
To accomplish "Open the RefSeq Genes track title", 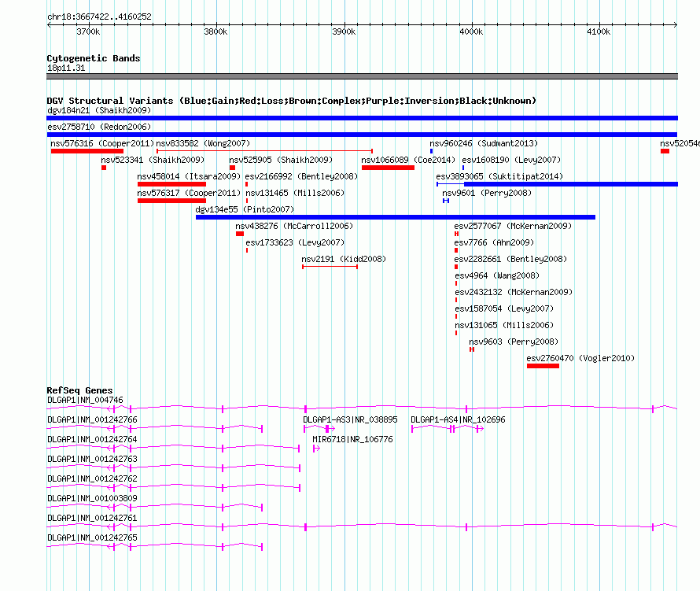I will pyautogui.click(x=79, y=390).
